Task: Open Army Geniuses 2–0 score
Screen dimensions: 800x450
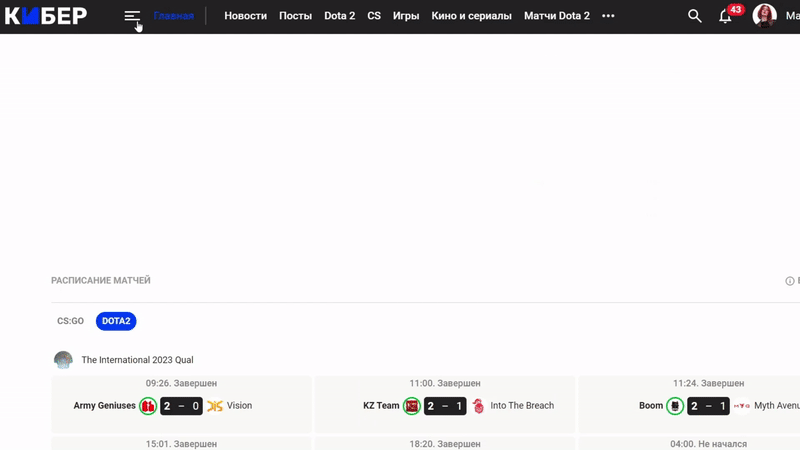Action: pyautogui.click(x=181, y=406)
